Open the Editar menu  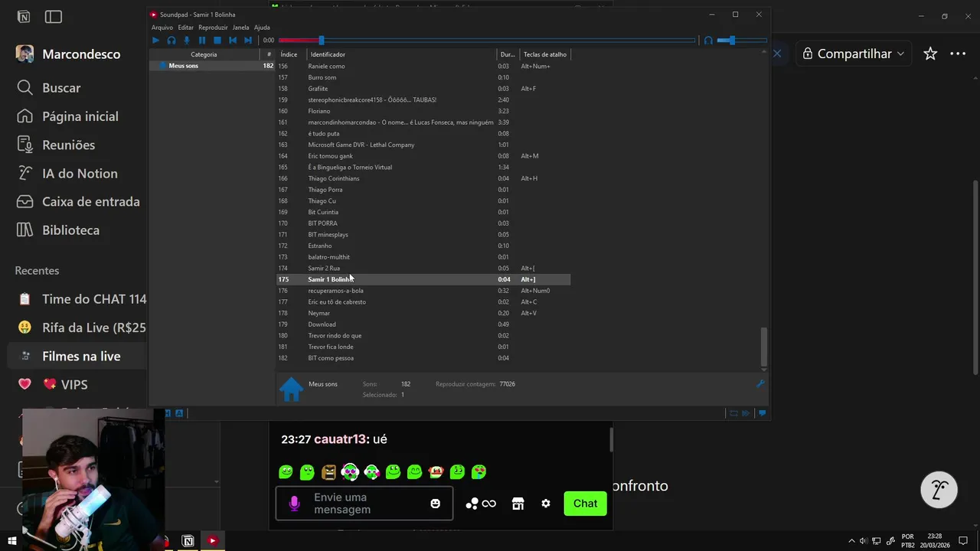tap(186, 28)
